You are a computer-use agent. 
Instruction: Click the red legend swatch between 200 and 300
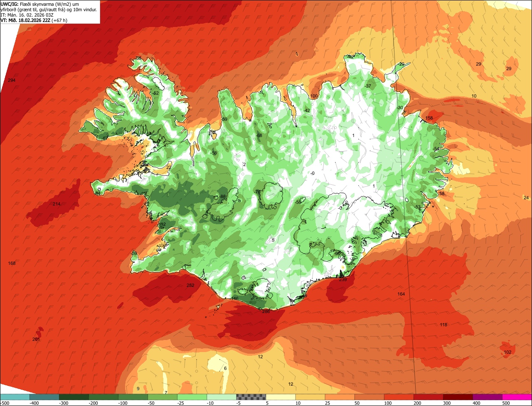[x=429, y=397]
